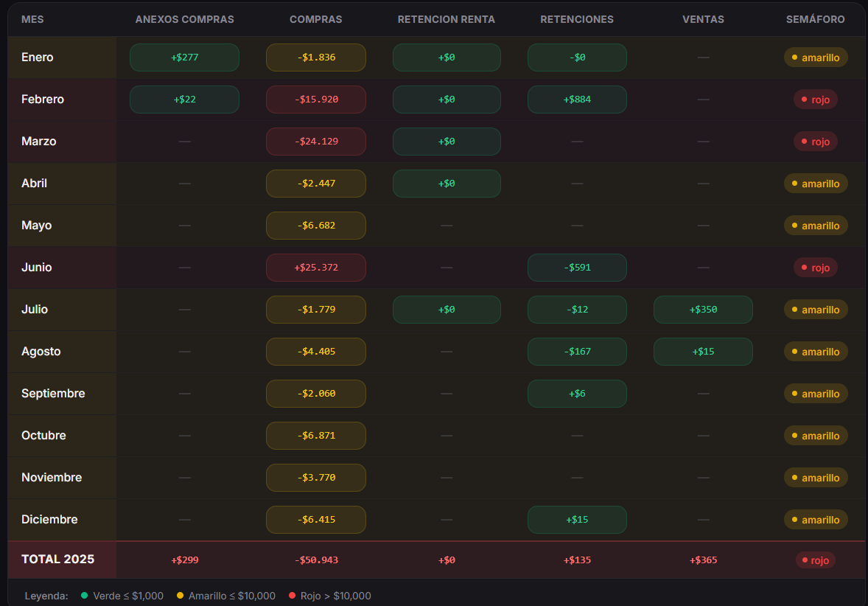The width and height of the screenshot is (868, 606).
Task: Click the -$50.943 total compras value
Action: tap(315, 560)
